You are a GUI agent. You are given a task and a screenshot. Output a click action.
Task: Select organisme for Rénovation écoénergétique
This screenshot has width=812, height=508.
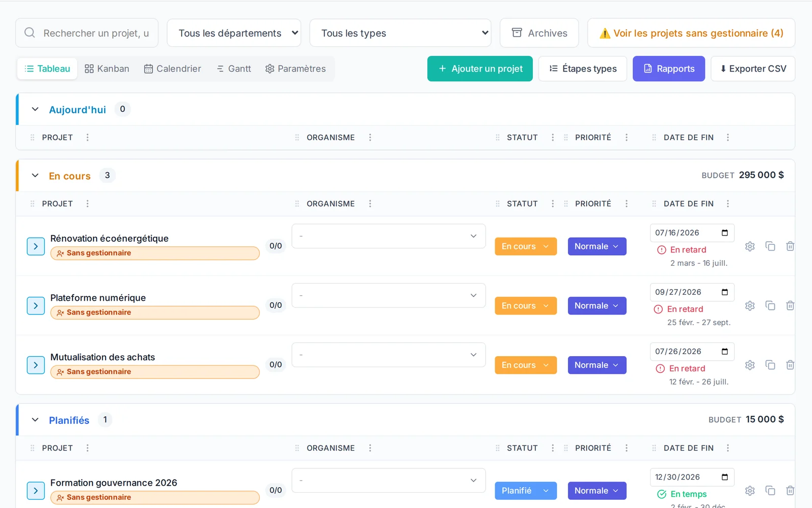click(x=389, y=236)
